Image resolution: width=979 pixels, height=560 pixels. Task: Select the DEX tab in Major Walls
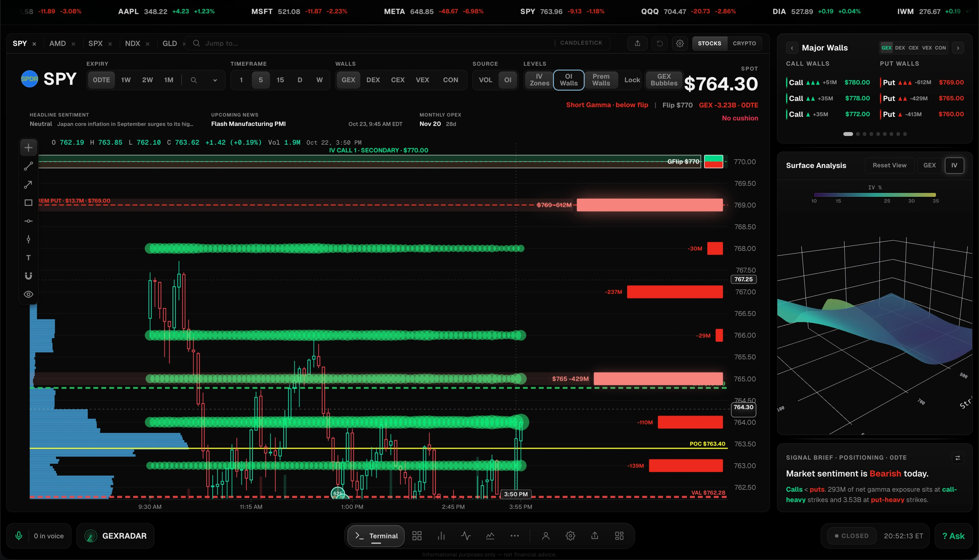pyautogui.click(x=900, y=48)
